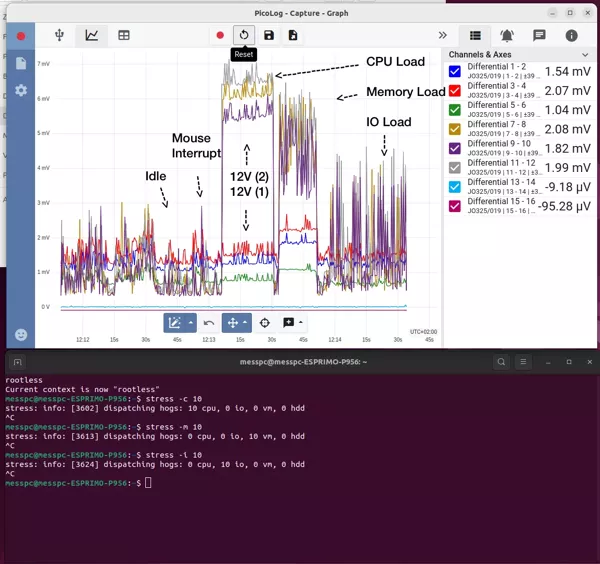Click the Differential 9 - 10 label

[x=499, y=143]
